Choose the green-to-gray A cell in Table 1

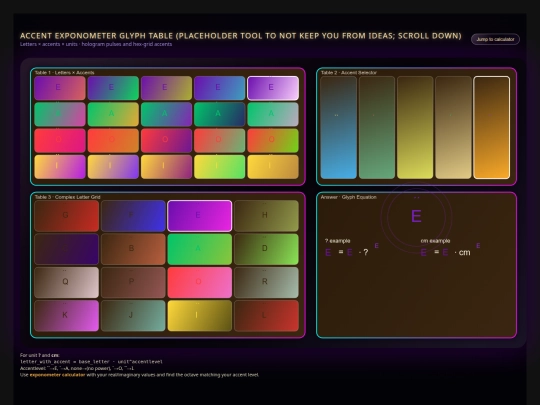point(273,114)
